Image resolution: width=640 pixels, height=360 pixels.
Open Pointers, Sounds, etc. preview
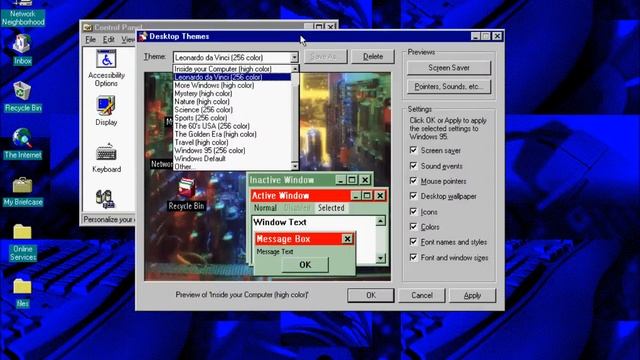(x=449, y=87)
